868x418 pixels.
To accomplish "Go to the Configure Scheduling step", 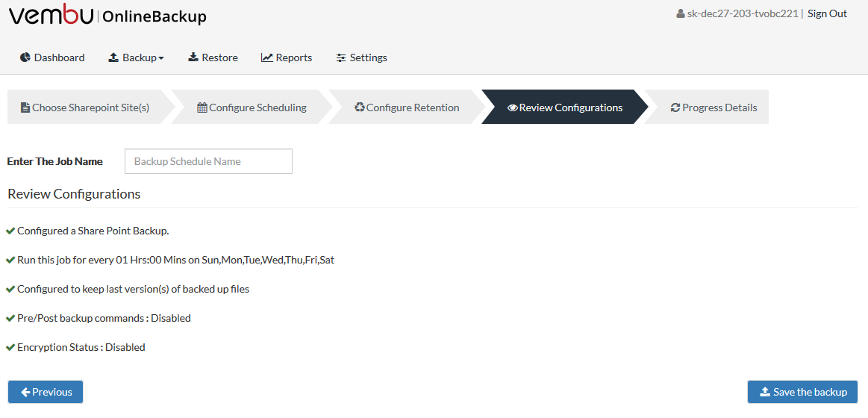I will coord(252,107).
